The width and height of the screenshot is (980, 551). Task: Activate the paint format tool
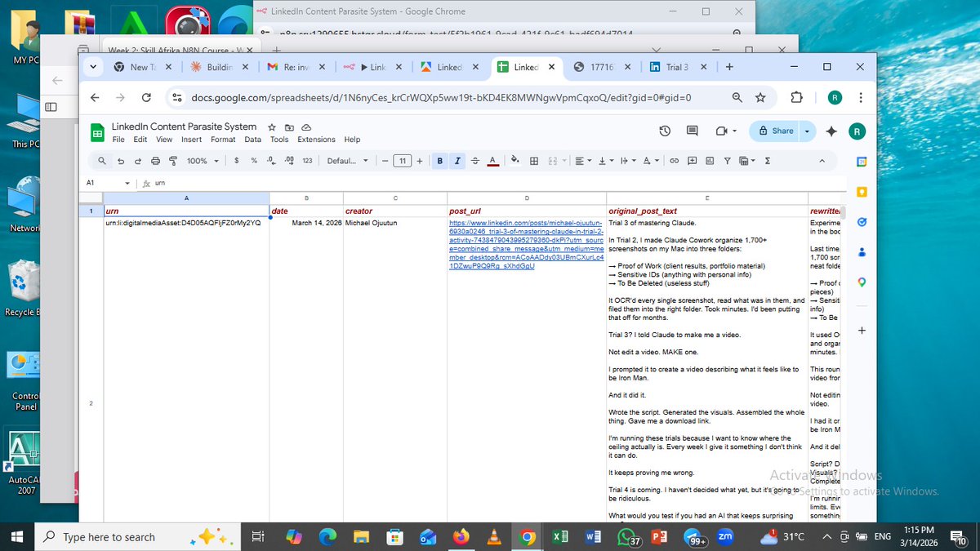(173, 161)
